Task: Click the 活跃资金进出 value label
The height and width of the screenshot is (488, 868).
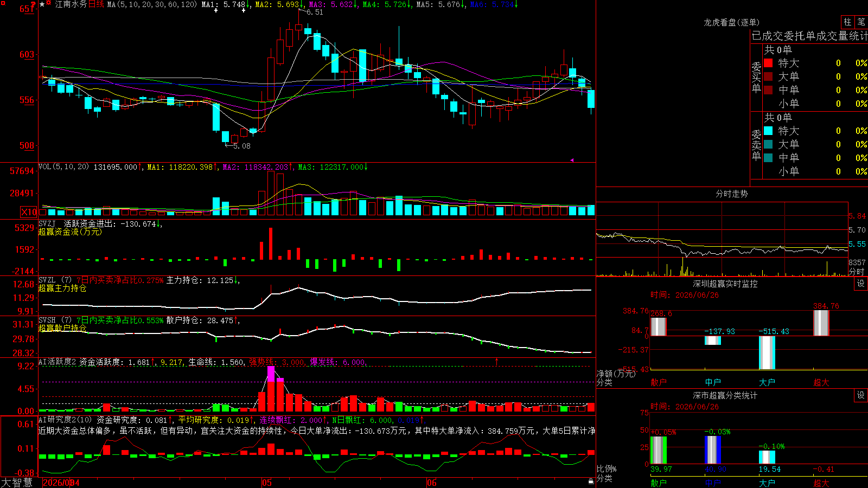Action: 113,223
